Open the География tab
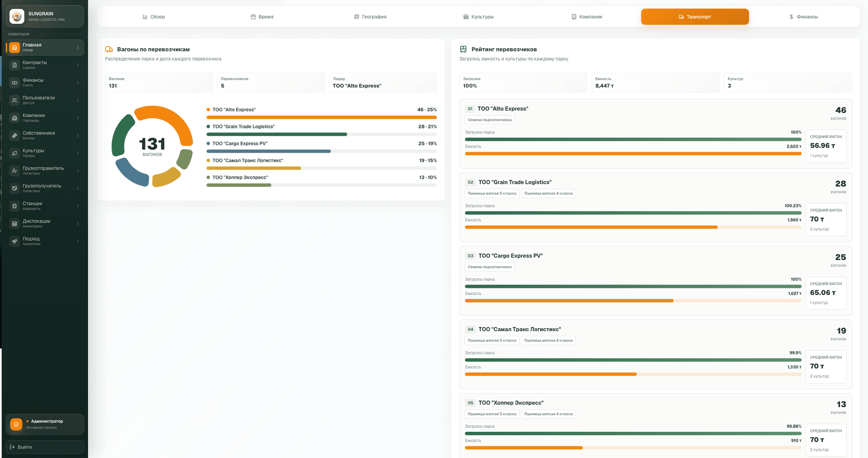This screenshot has width=868, height=458. click(x=370, y=17)
